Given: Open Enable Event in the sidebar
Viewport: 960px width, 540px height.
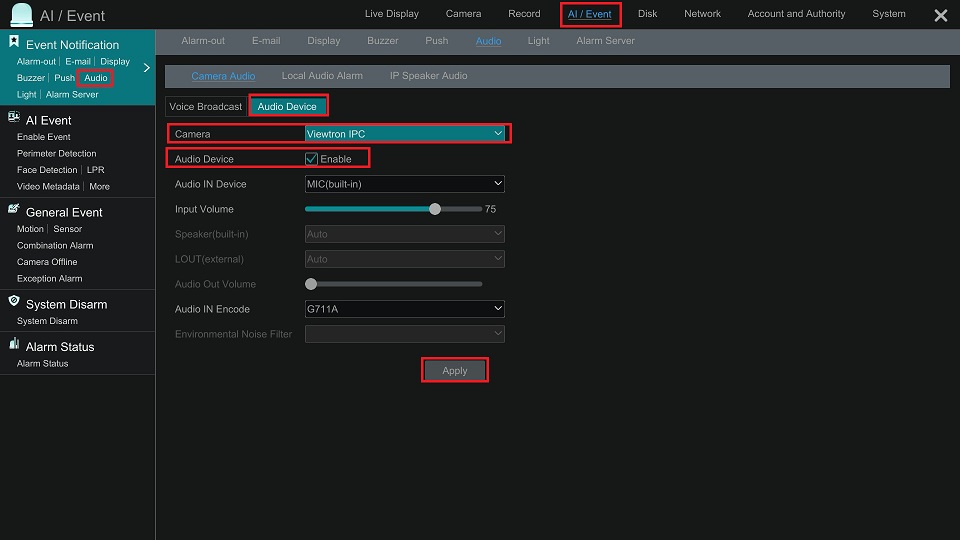Looking at the screenshot, I should click(43, 137).
